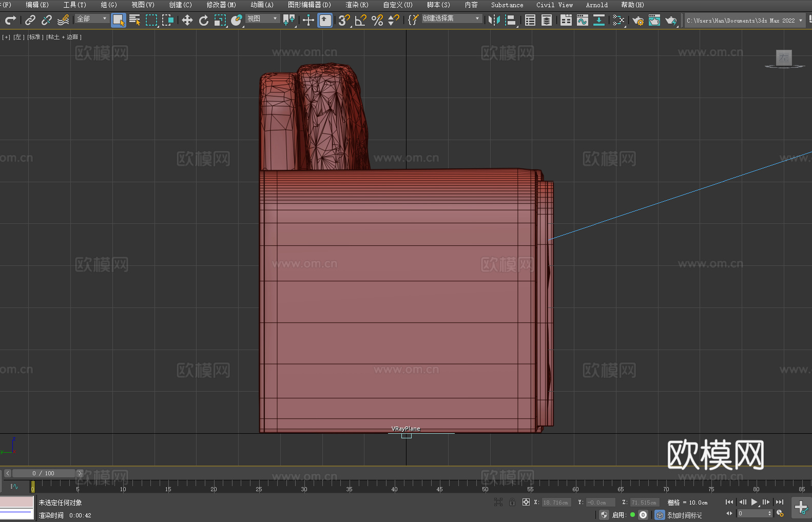The image size is (812, 522).
Task: Open 工具(T) menu
Action: click(x=74, y=5)
